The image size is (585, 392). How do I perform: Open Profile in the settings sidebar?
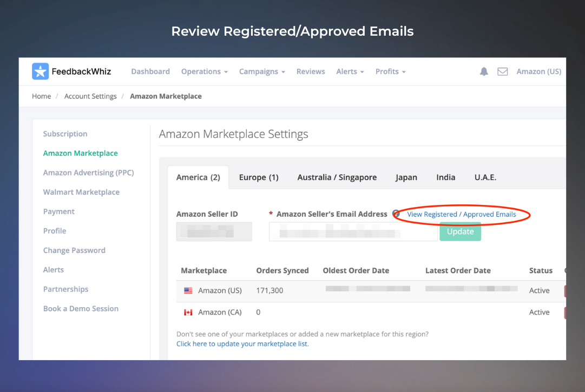[x=55, y=231]
